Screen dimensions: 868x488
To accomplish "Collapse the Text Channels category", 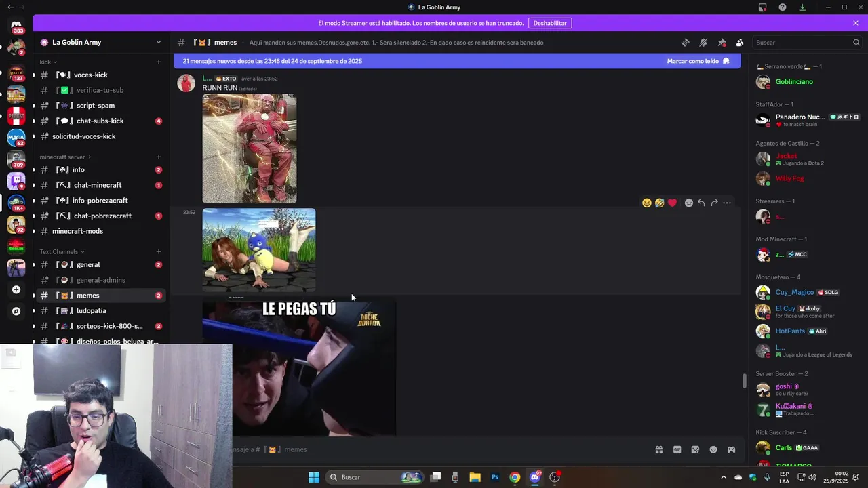I will click(x=62, y=251).
